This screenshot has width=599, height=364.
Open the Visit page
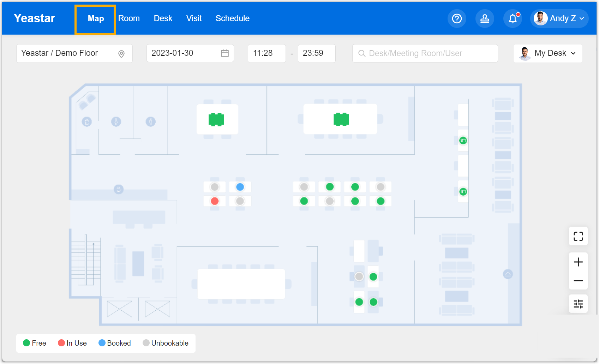point(194,18)
